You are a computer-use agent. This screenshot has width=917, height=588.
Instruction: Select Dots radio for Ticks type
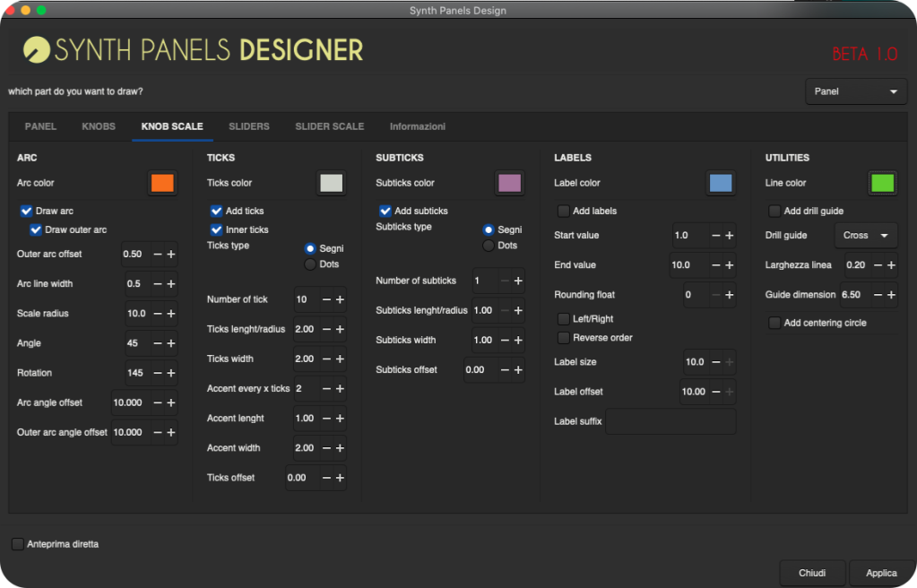click(310, 264)
